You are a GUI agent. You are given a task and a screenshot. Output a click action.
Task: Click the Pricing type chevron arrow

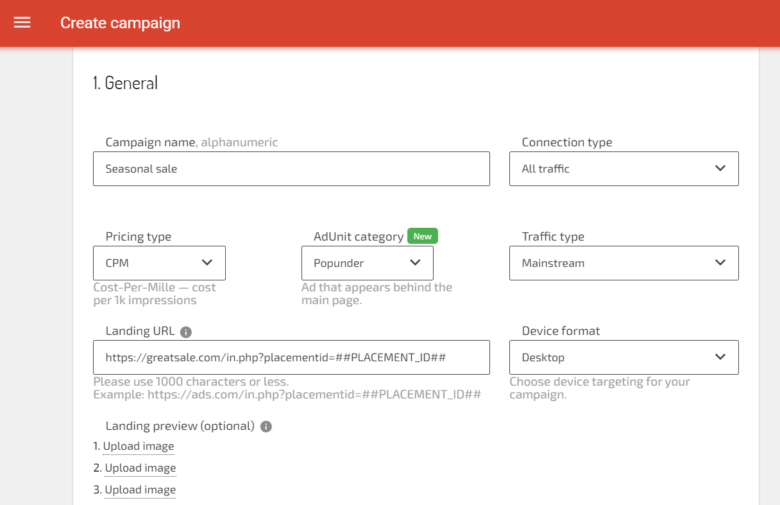[207, 262]
